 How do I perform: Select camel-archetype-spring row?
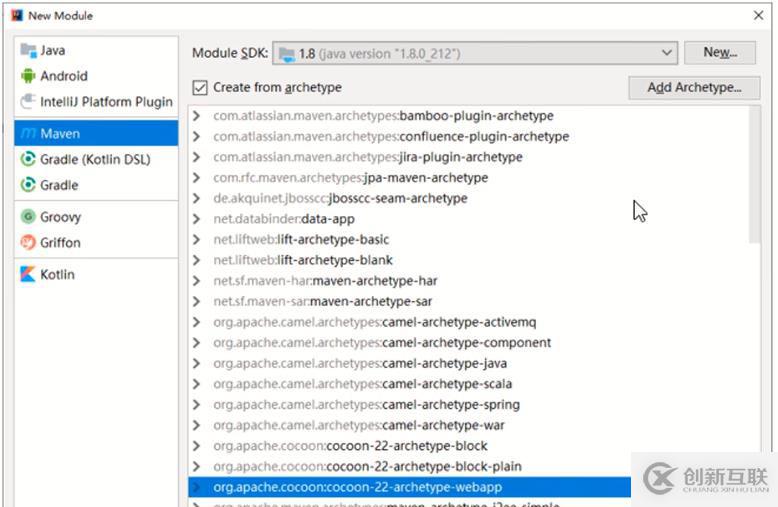pos(469,404)
